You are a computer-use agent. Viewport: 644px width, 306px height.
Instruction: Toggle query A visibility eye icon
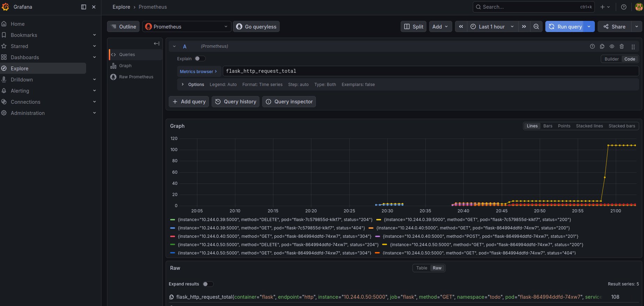(x=612, y=46)
